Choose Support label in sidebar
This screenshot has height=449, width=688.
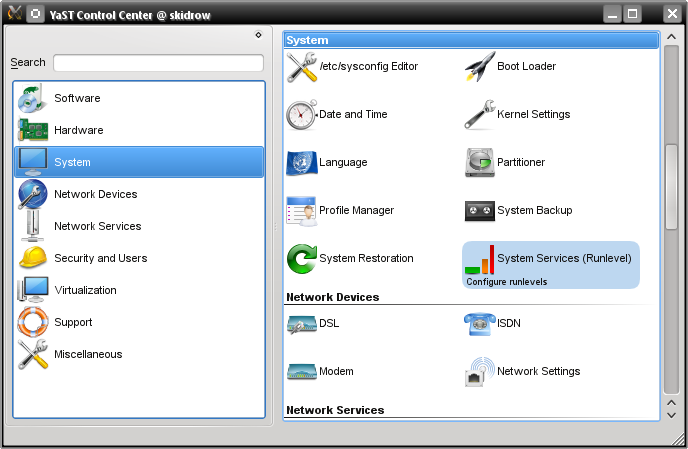coord(73,322)
